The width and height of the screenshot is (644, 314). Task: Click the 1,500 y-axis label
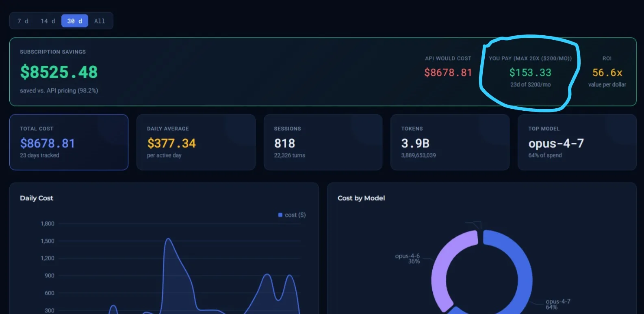pyautogui.click(x=47, y=241)
